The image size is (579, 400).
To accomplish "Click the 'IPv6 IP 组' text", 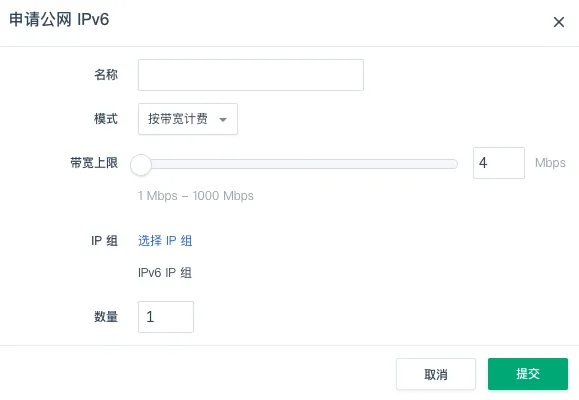I will (x=165, y=273).
